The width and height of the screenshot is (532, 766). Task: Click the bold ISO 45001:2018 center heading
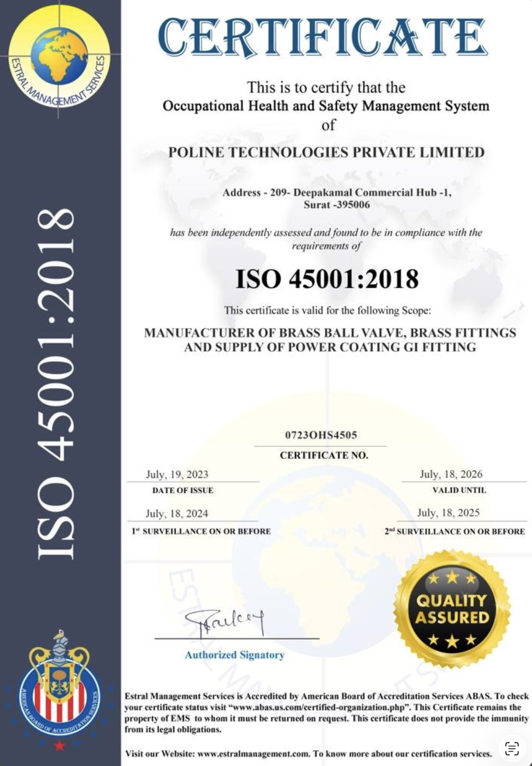coord(327,279)
